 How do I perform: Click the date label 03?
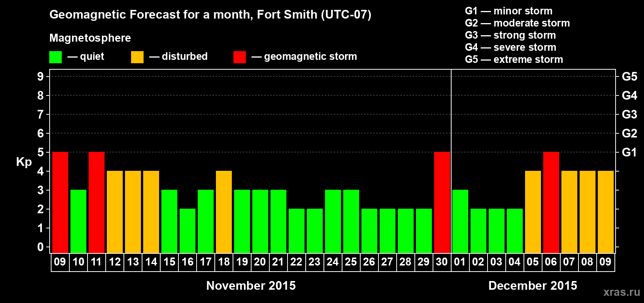pos(496,262)
